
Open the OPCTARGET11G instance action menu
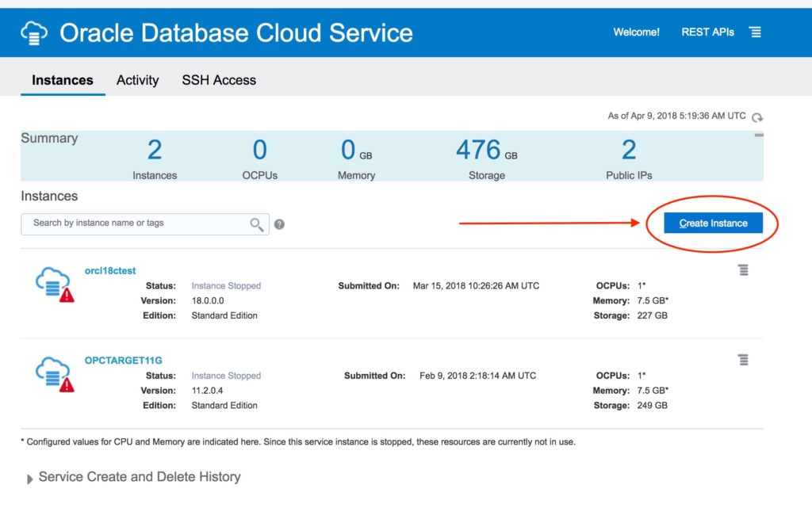click(743, 360)
